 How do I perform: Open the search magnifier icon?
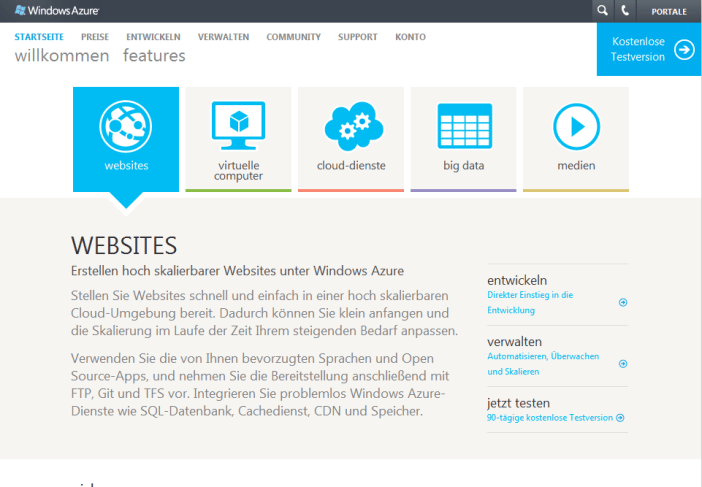pyautogui.click(x=603, y=11)
